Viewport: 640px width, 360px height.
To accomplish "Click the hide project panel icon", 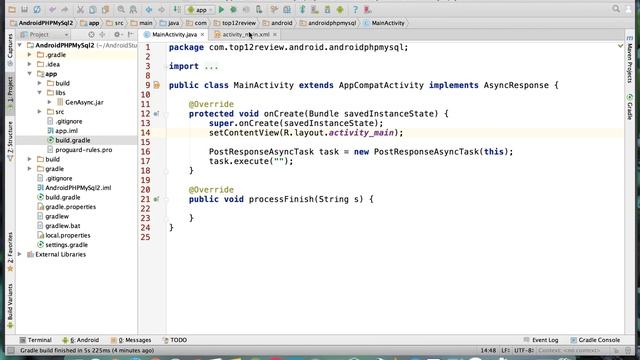I will [131, 35].
